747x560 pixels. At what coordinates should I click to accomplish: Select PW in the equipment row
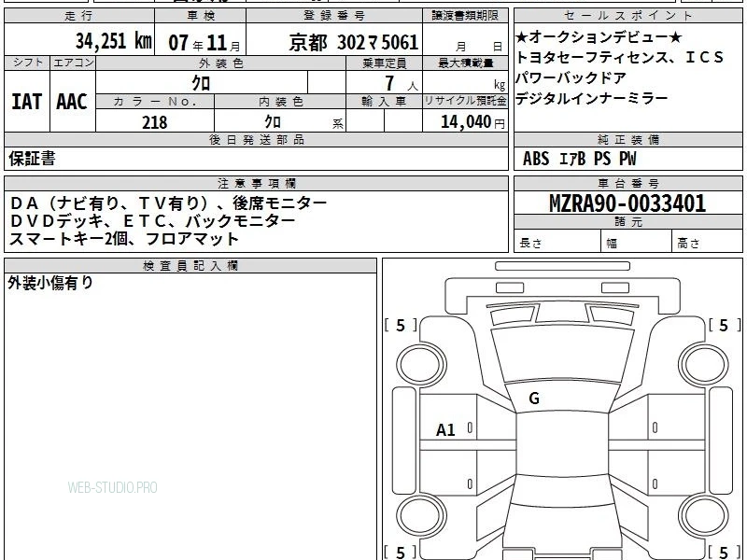click(x=627, y=159)
